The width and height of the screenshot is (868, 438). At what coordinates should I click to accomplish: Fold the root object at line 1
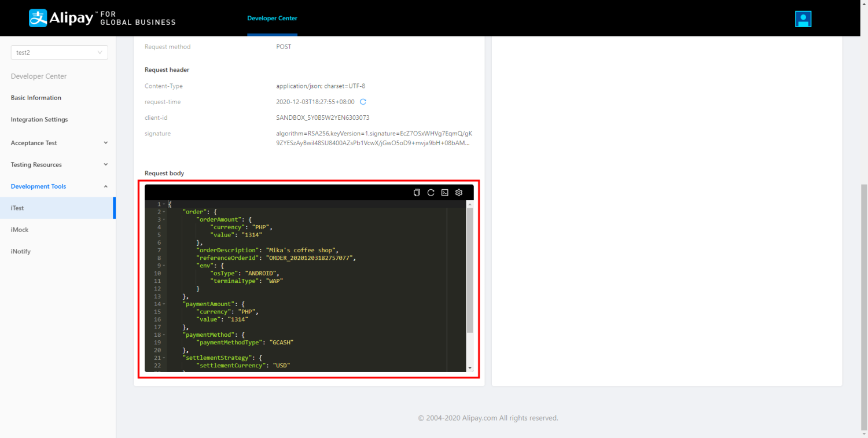164,204
